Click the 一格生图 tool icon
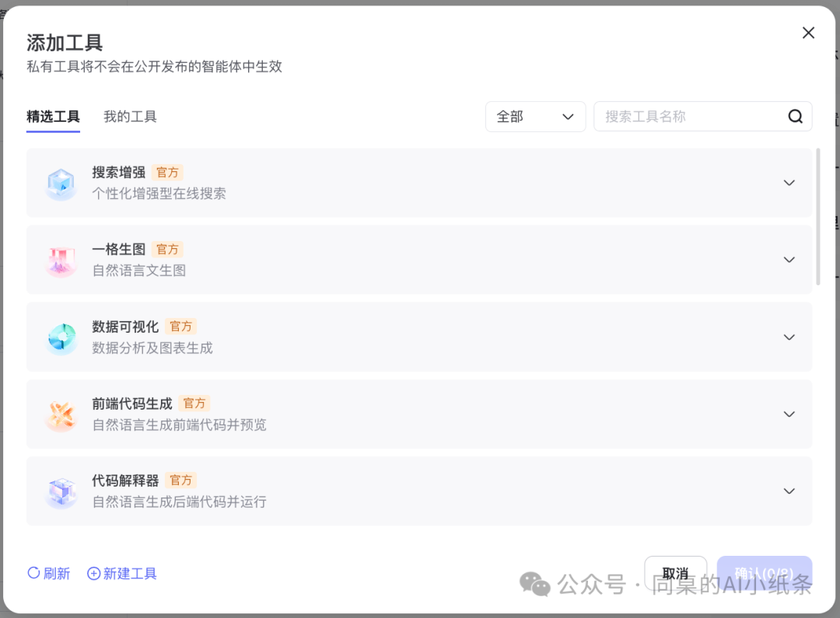840x618 pixels. pyautogui.click(x=61, y=260)
